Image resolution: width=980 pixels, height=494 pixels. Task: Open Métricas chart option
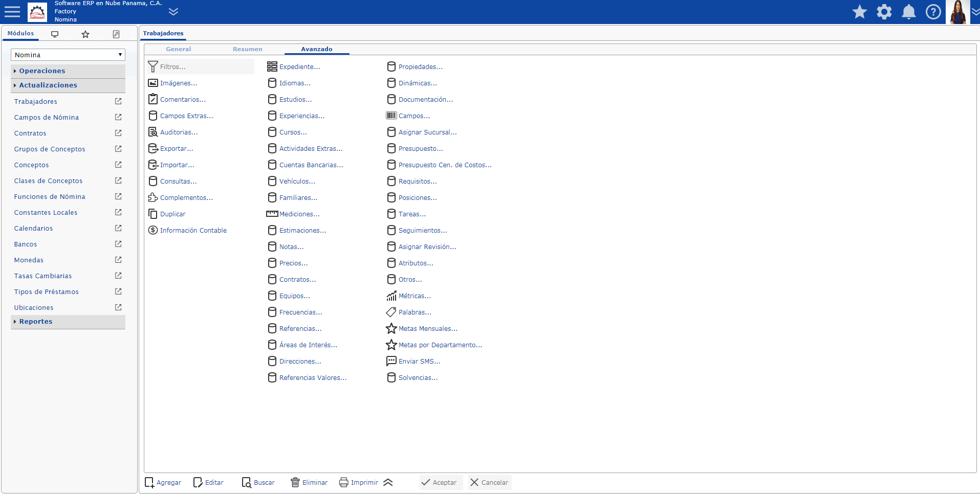408,296
